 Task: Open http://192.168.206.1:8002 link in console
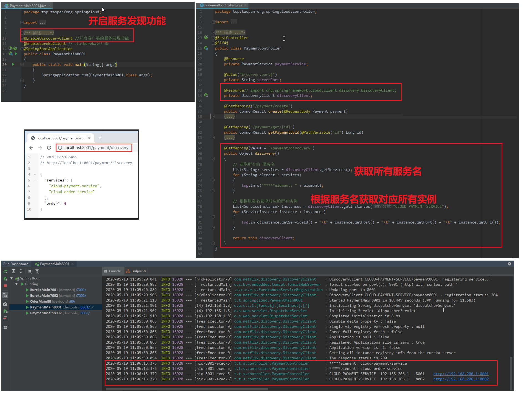pos(461,379)
